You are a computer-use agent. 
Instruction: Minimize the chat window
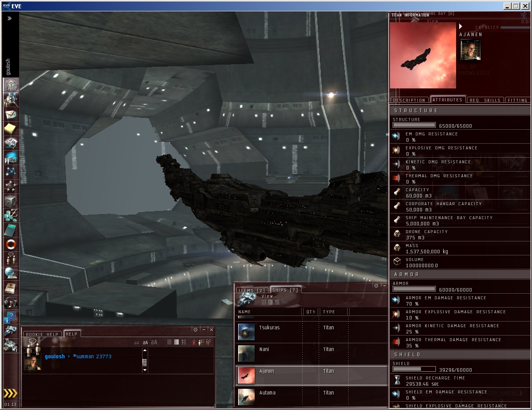pos(204,329)
